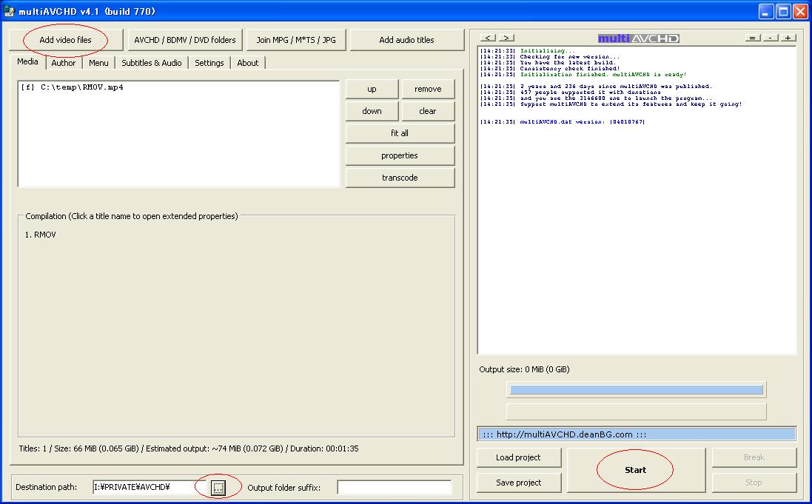Viewport: 812px width, 504px height.
Task: Go to the Settings tab
Action: (209, 63)
